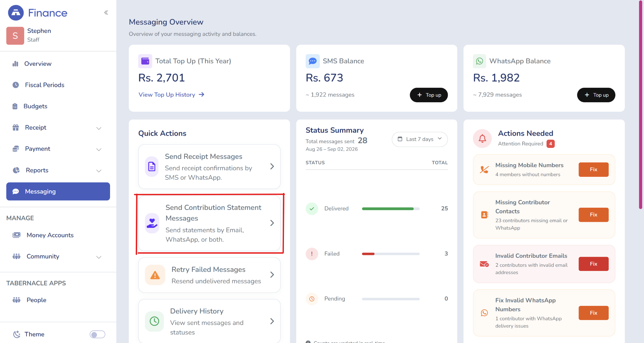Expand the Receipt menu chevron
This screenshot has height=343, width=644.
coord(99,128)
